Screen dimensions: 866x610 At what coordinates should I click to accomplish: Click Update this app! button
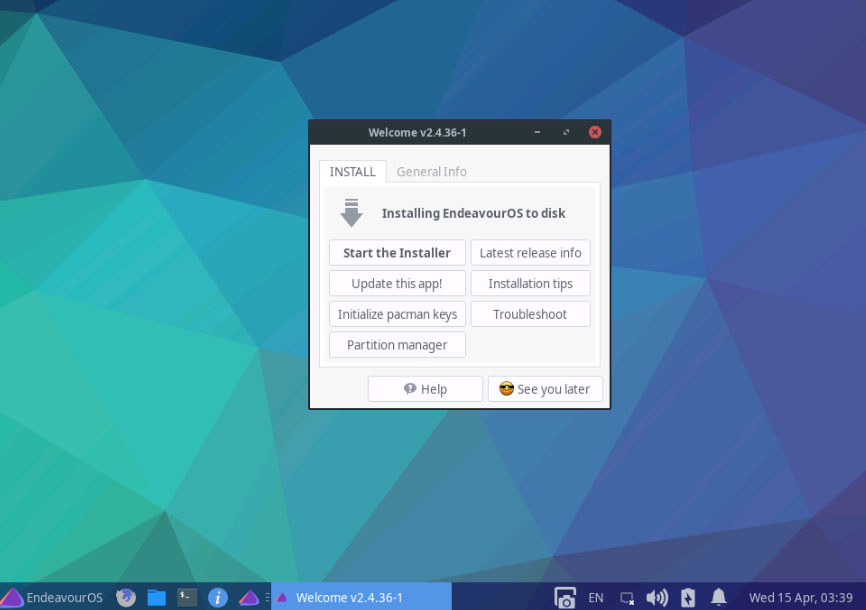[397, 283]
